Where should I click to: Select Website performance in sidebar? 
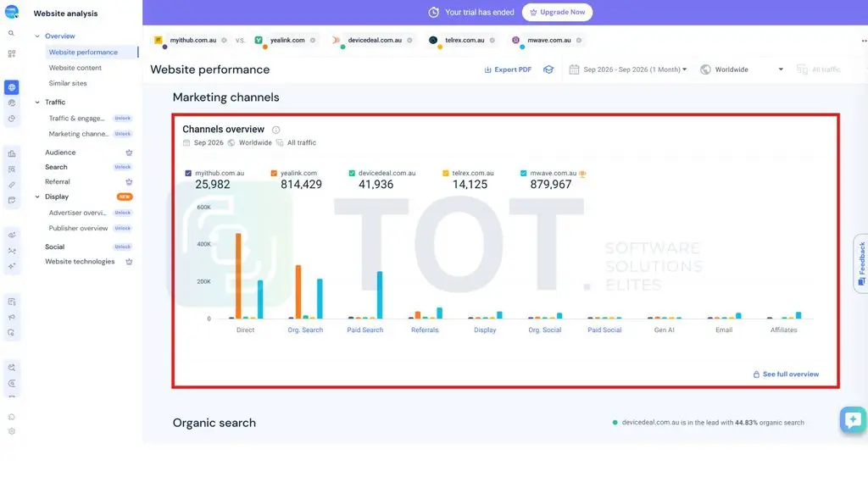92,52
